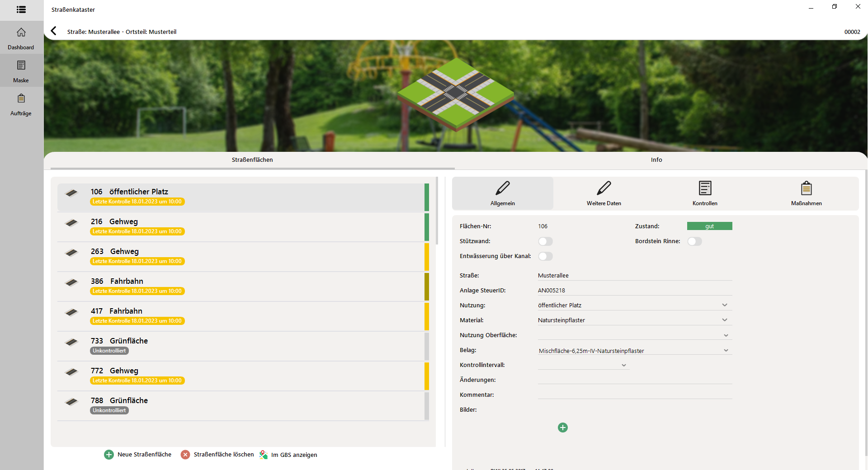The image size is (868, 470).
Task: Click Neue Straßenfläche button
Action: pos(138,455)
